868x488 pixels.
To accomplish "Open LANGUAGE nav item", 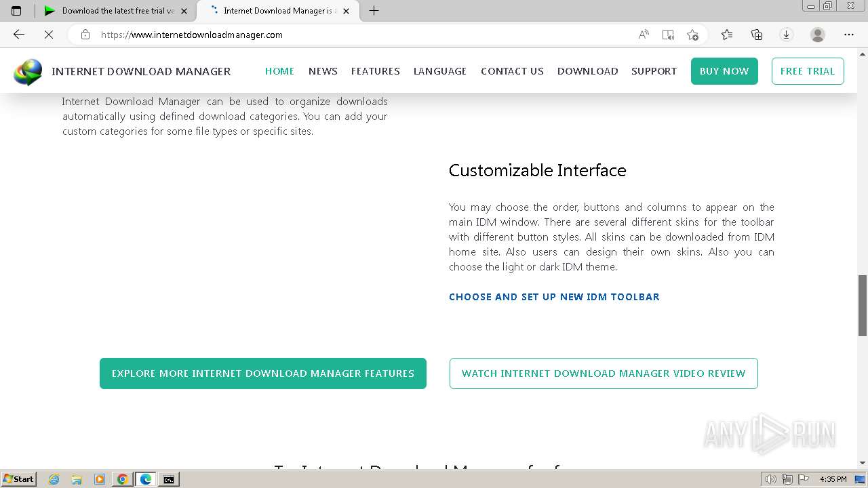I will (440, 71).
